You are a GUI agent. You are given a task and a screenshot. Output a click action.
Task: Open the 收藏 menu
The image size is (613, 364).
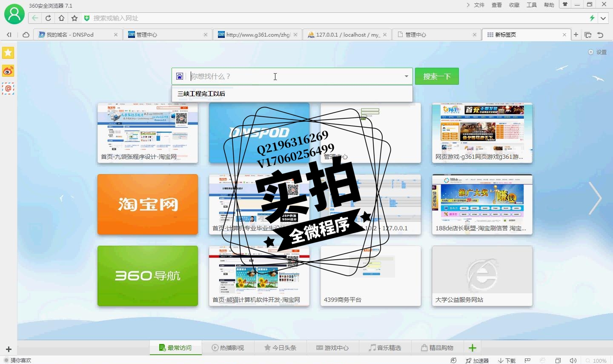coord(514,5)
